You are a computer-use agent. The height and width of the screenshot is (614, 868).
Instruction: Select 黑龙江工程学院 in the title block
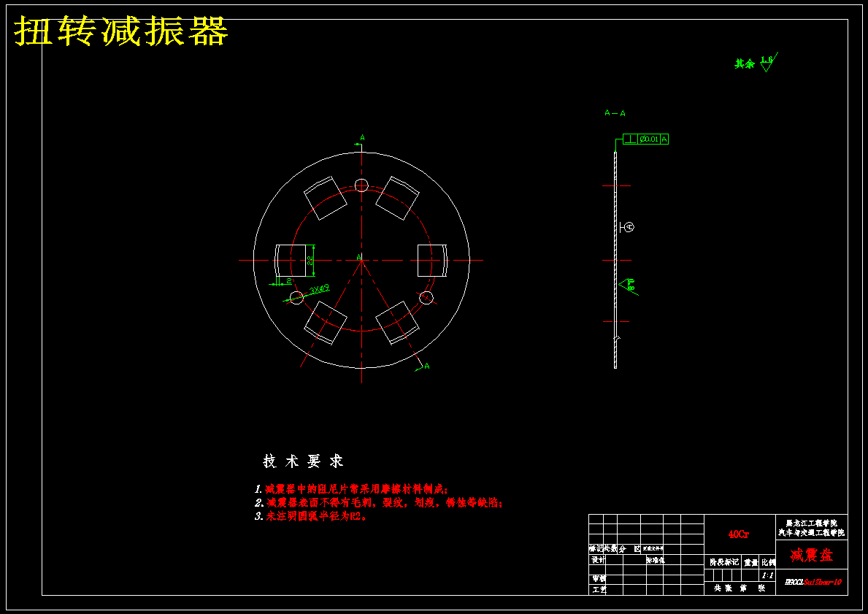point(812,523)
